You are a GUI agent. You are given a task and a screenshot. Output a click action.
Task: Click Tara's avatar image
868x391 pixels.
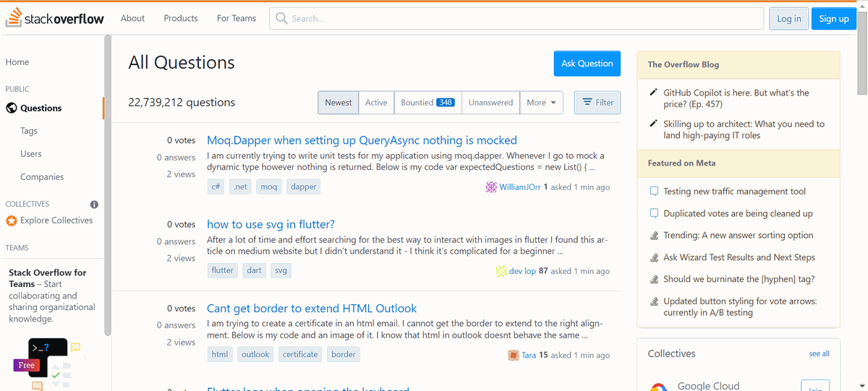pos(514,355)
